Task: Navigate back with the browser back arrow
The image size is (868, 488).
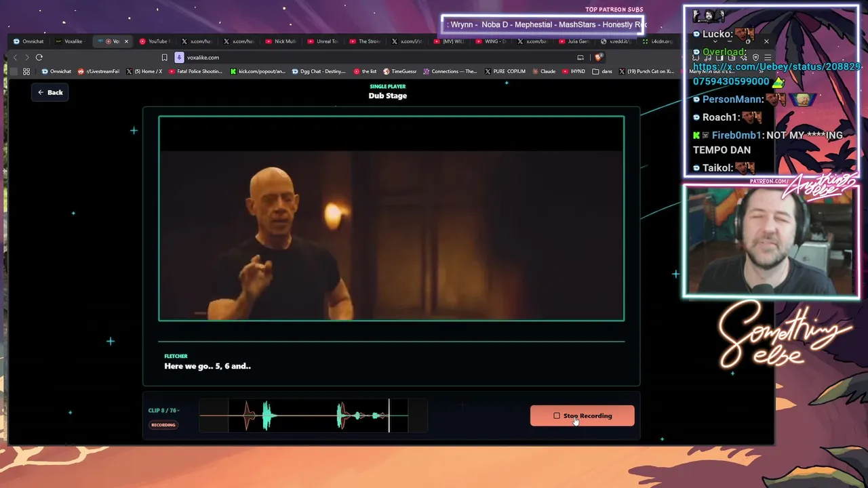Action: [x=15, y=58]
